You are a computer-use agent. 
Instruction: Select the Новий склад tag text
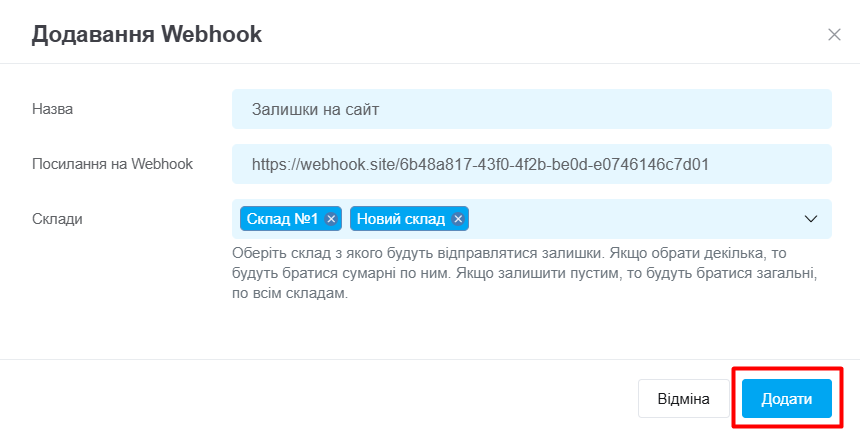pyautogui.click(x=401, y=219)
